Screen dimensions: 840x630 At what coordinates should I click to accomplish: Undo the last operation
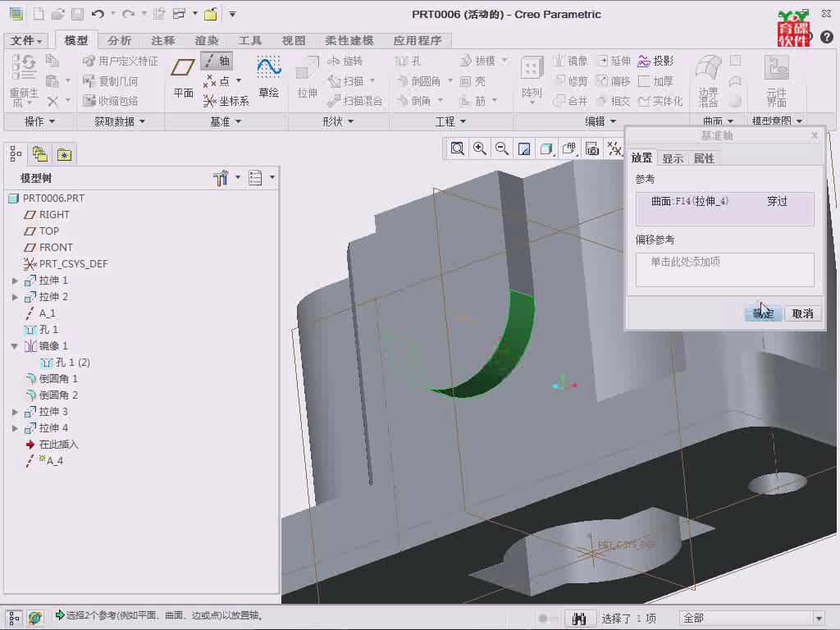tap(98, 14)
